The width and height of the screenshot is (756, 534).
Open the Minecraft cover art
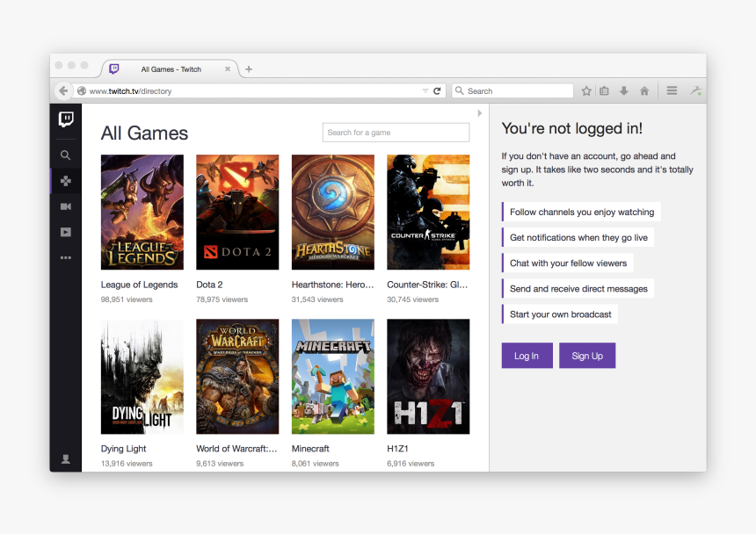[333, 377]
